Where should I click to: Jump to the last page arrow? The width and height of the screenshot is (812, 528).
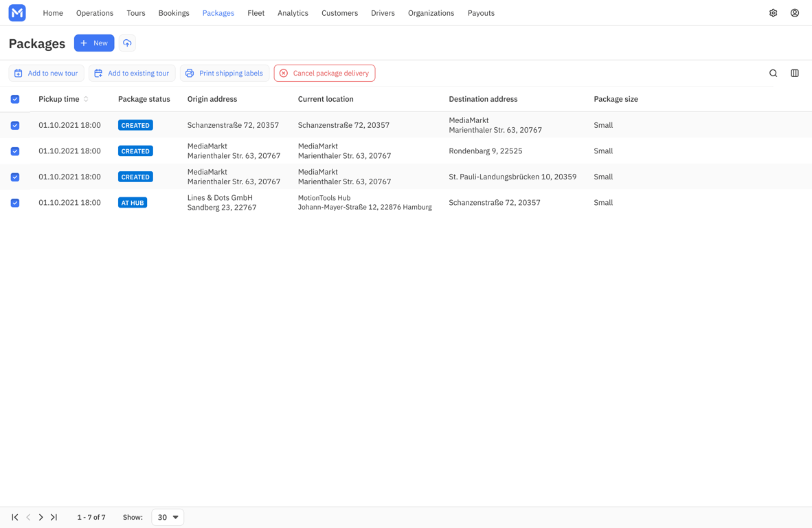pyautogui.click(x=54, y=517)
